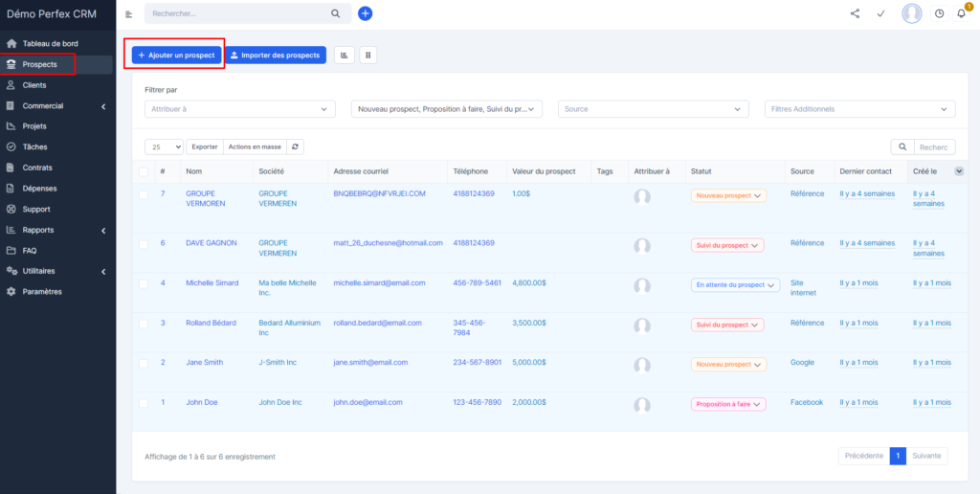Click the share icon in header
Viewport: 980px width, 494px height.
(855, 13)
